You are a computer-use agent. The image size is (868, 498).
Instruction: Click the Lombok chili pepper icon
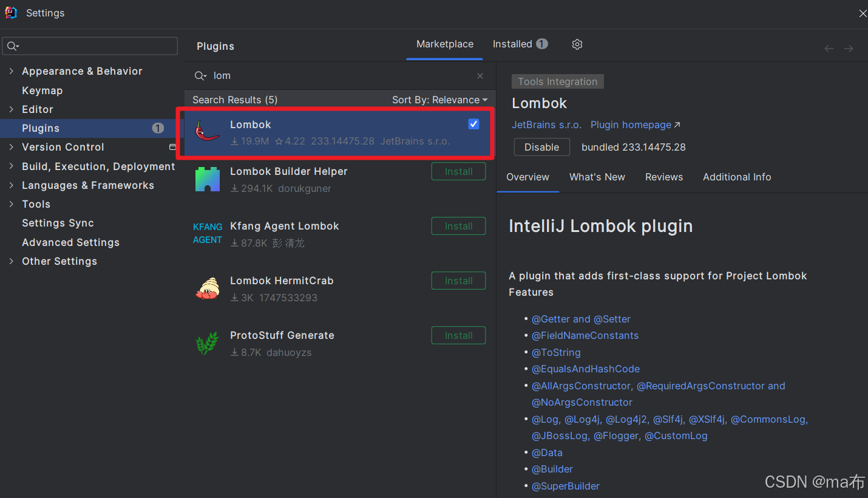point(208,131)
